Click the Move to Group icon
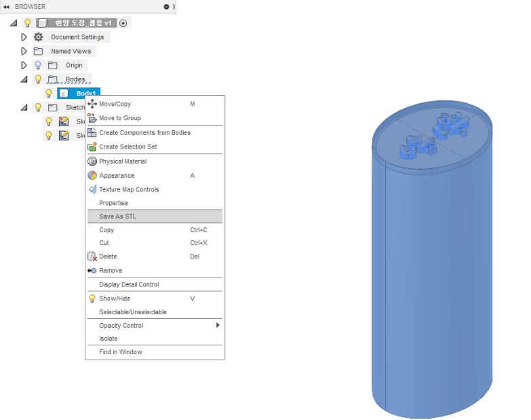This screenshot has height=420, width=531. (92, 118)
